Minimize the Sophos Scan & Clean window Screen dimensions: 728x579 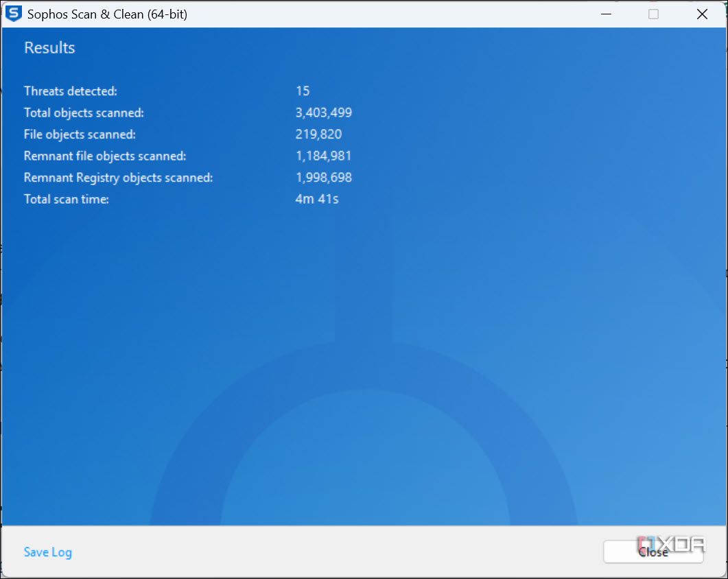606,14
